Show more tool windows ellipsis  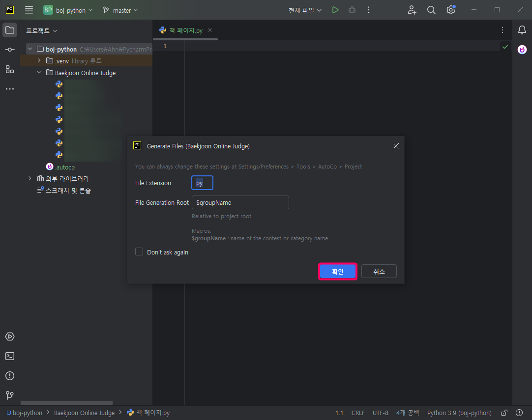(10, 89)
